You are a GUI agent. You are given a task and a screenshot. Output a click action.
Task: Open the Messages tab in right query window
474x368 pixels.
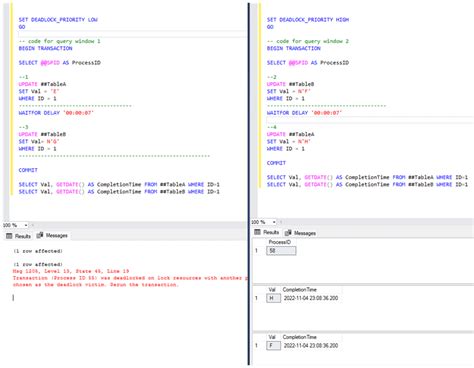tap(300, 233)
